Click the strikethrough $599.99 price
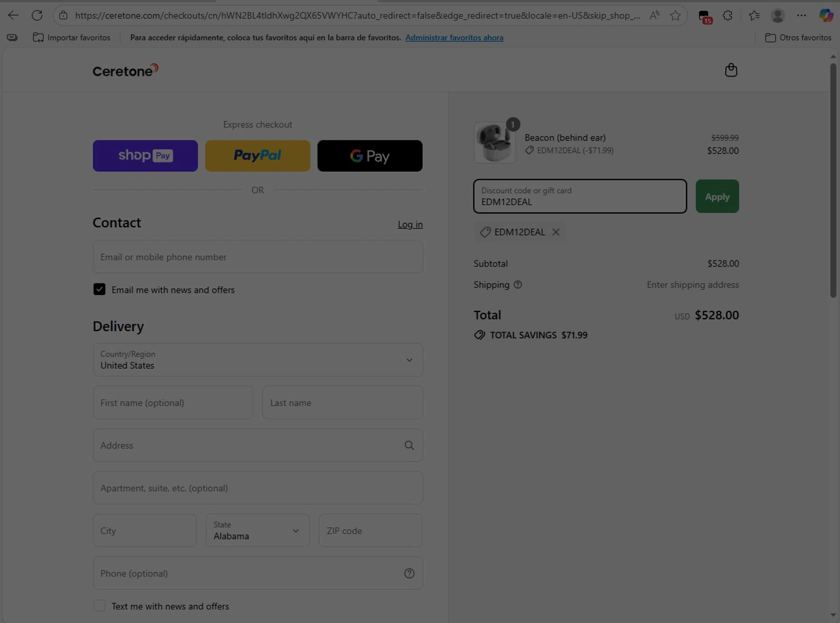Viewport: 840px width, 623px height. (725, 138)
